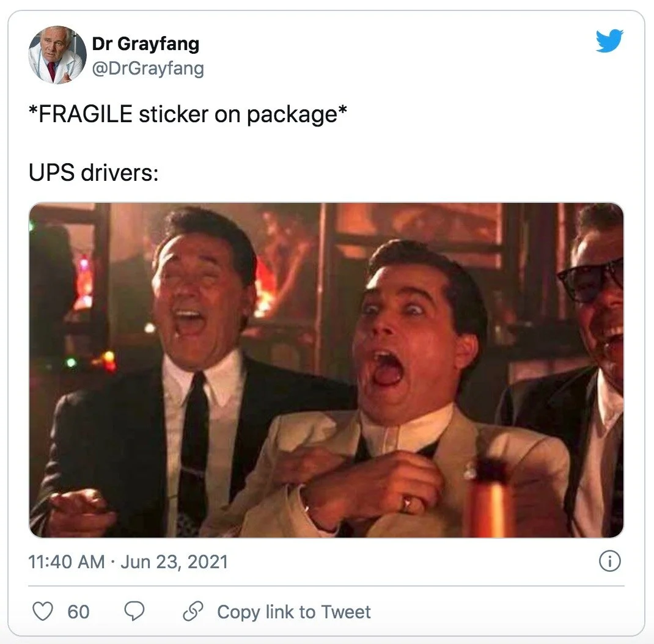Click the Twitter bird logo
The height and width of the screenshot is (644, 654).
click(x=609, y=40)
